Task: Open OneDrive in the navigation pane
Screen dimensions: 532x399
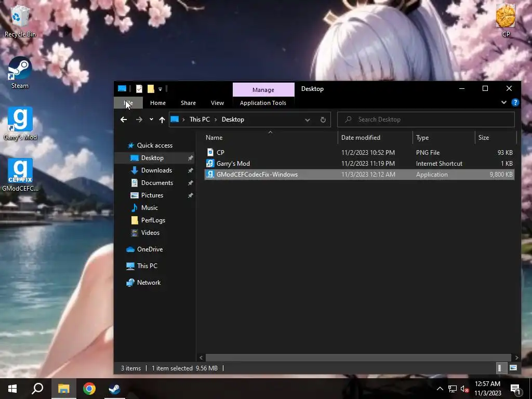Action: (x=149, y=249)
